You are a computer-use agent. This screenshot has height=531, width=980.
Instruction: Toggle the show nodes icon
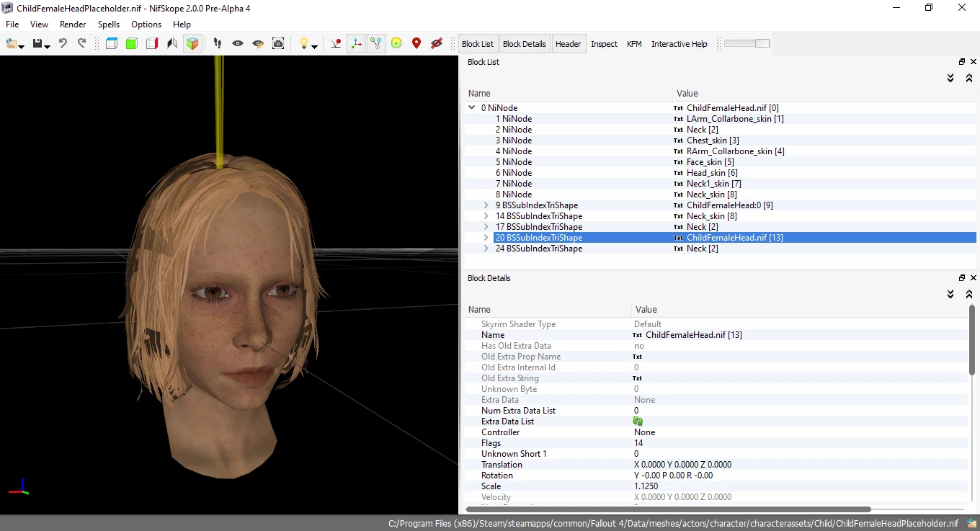tap(376, 44)
